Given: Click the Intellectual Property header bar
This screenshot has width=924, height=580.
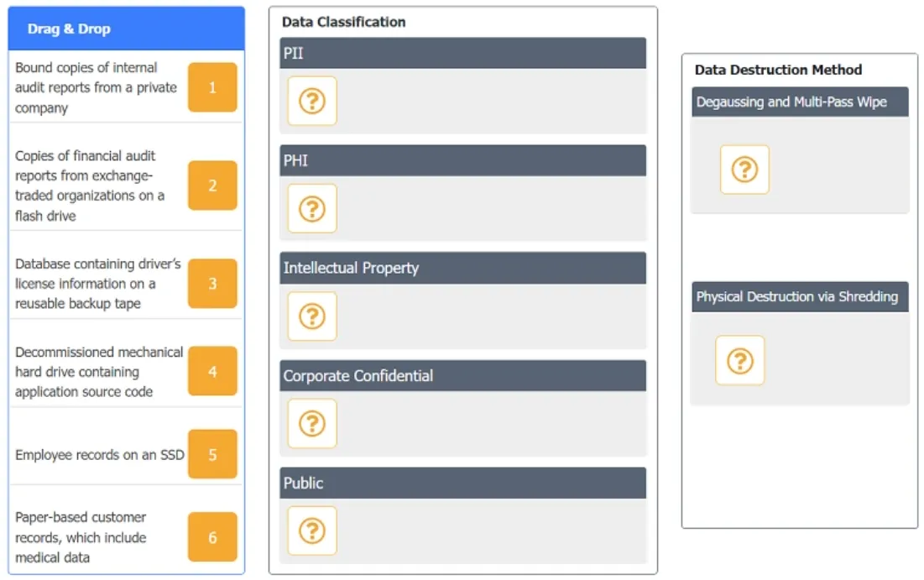Looking at the screenshot, I should tap(463, 269).
